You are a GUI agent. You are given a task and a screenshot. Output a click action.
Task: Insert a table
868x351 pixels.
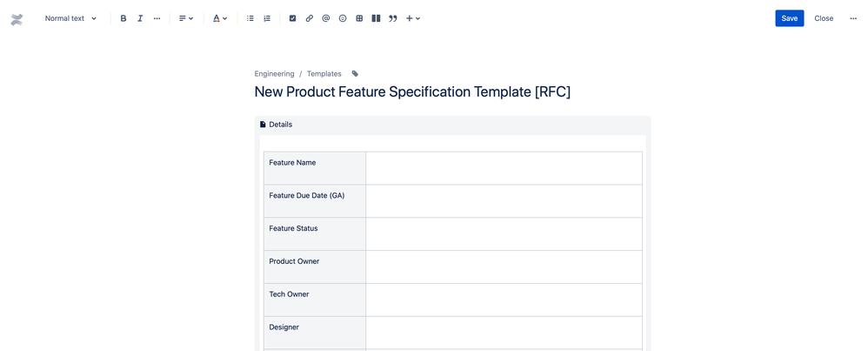pyautogui.click(x=359, y=18)
